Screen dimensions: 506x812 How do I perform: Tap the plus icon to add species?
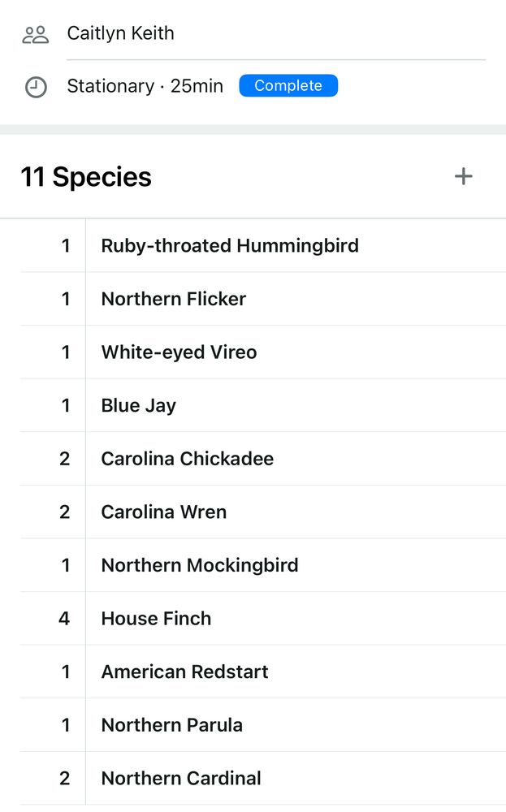pos(464,176)
